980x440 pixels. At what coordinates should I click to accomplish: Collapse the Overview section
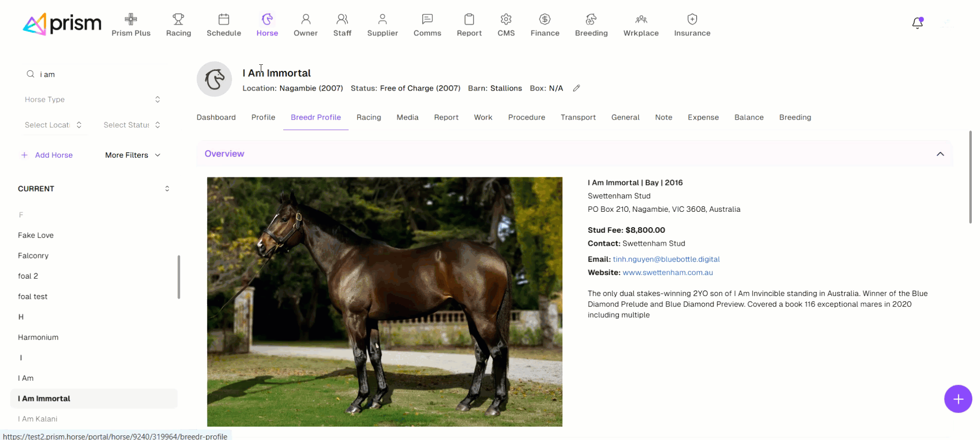tap(940, 154)
